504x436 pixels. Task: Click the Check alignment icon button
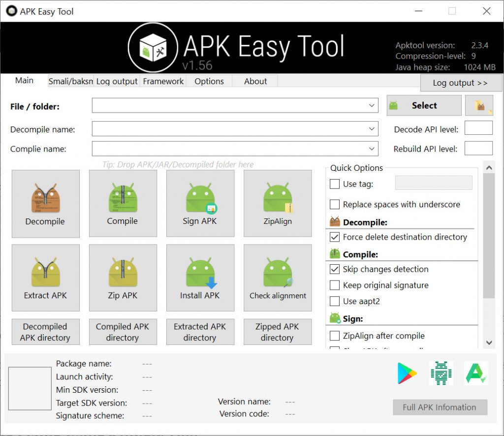pyautogui.click(x=278, y=278)
